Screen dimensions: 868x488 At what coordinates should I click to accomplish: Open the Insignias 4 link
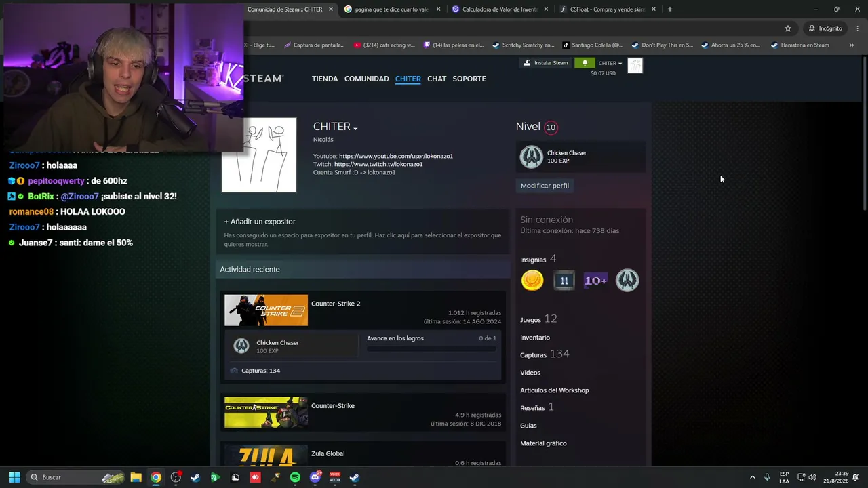[538, 259]
